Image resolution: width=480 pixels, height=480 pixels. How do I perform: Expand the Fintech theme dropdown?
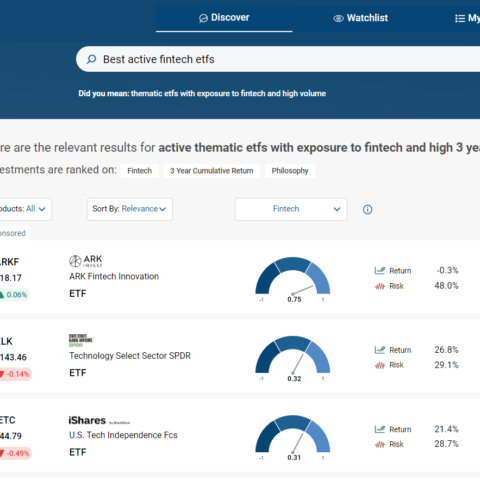tap(291, 209)
